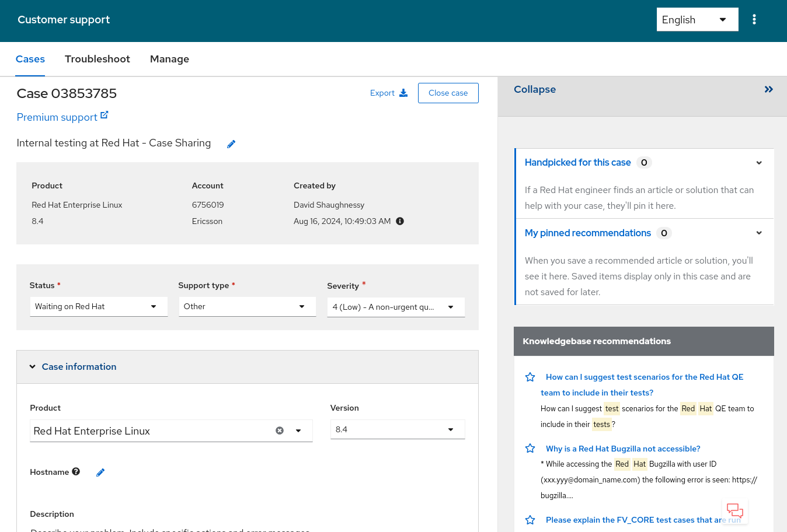Open the Severity dropdown '4 (Low)'
Image resolution: width=787 pixels, height=532 pixels.
click(x=396, y=307)
